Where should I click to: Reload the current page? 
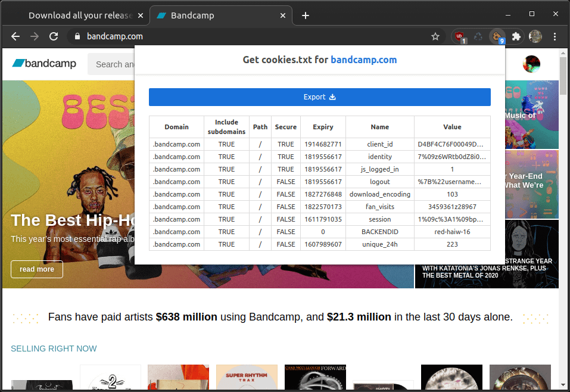pyautogui.click(x=54, y=36)
